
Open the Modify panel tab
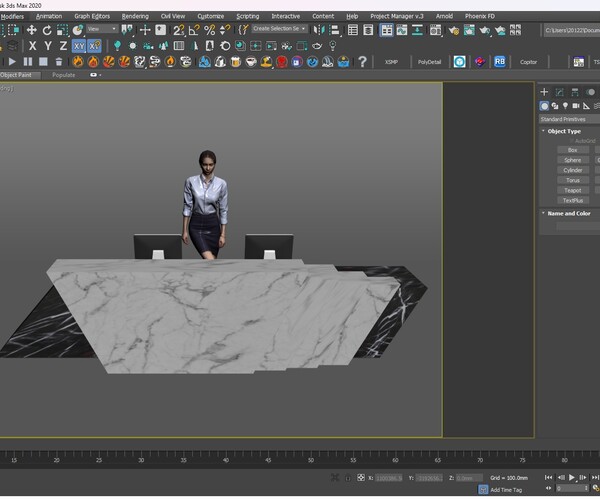pyautogui.click(x=558, y=92)
